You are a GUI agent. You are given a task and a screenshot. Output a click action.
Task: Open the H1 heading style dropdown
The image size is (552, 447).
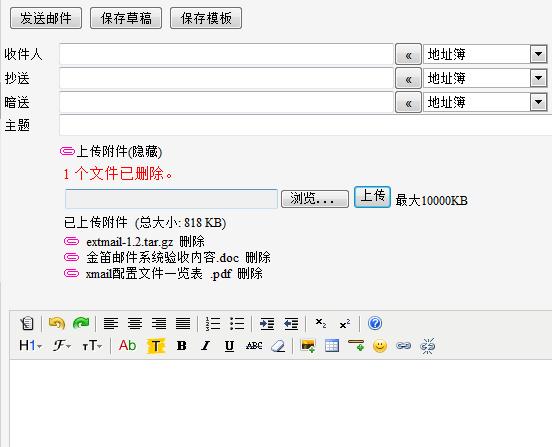coord(30,346)
